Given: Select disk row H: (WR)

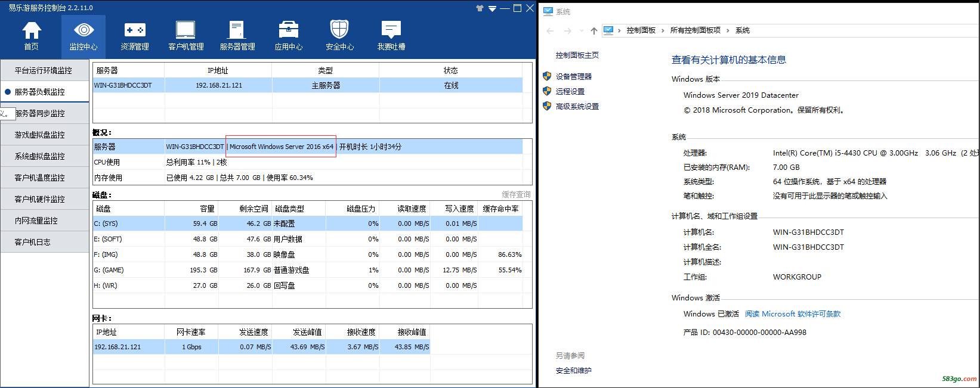Looking at the screenshot, I should [308, 285].
